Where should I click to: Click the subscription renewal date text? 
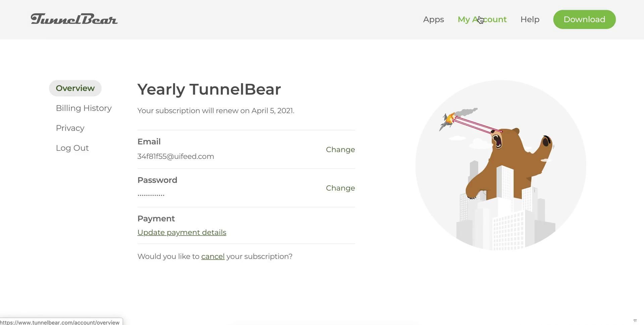point(216,111)
